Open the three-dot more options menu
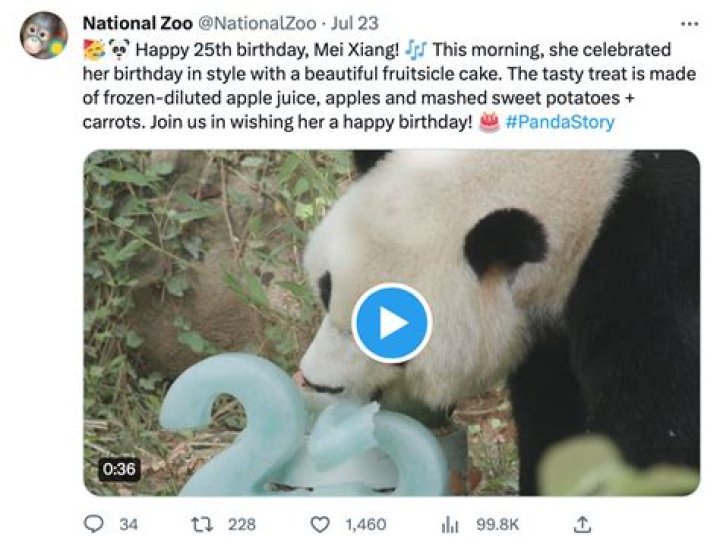The width and height of the screenshot is (720, 545). [689, 24]
